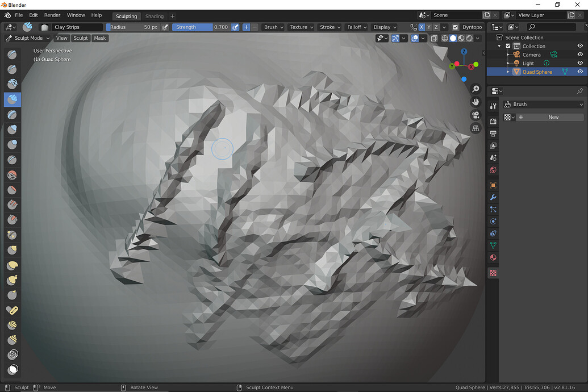Open the Dyntopo settings button
The height and width of the screenshot is (392, 588).
click(472, 27)
